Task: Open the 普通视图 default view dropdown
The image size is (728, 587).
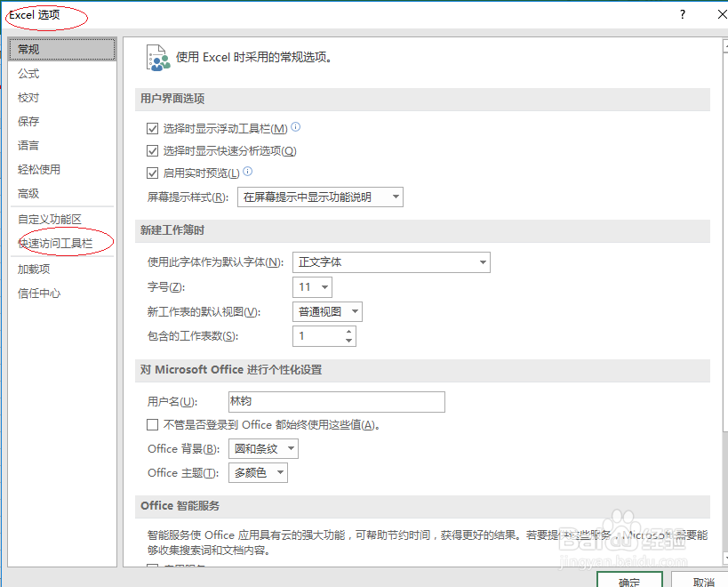Action: coord(327,311)
